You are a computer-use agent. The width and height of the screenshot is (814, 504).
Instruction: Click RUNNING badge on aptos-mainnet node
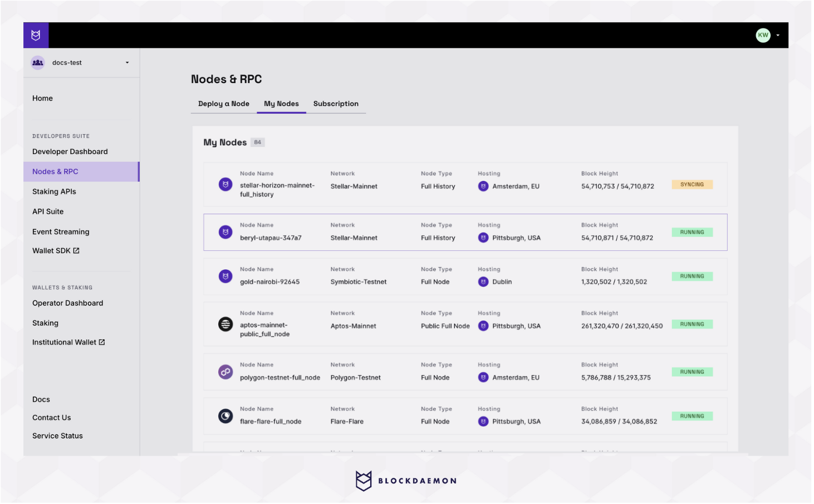tap(692, 324)
